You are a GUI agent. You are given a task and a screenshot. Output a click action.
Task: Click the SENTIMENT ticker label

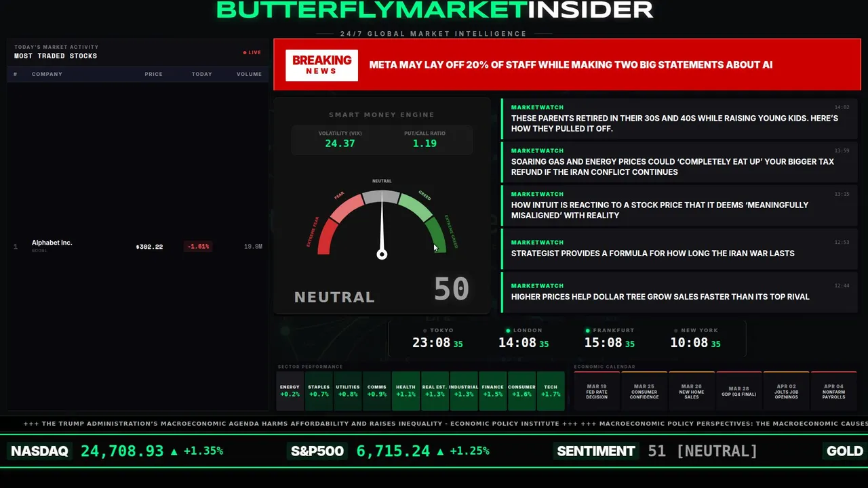click(x=596, y=451)
